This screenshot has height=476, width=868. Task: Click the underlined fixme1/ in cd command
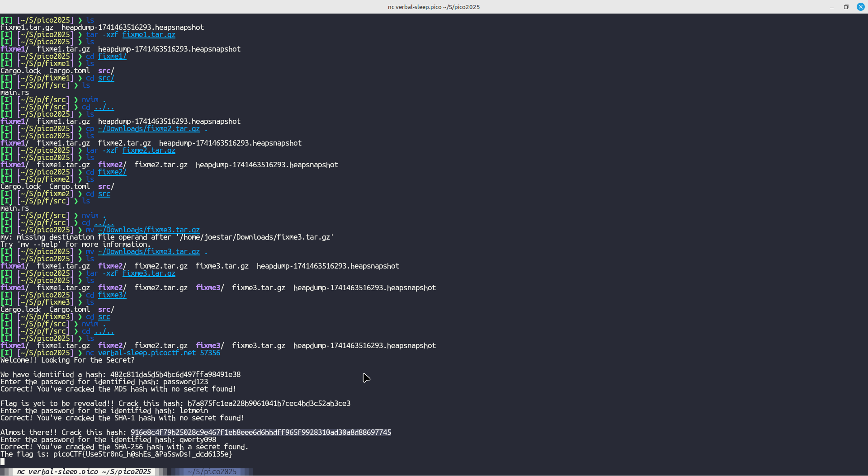pos(112,57)
